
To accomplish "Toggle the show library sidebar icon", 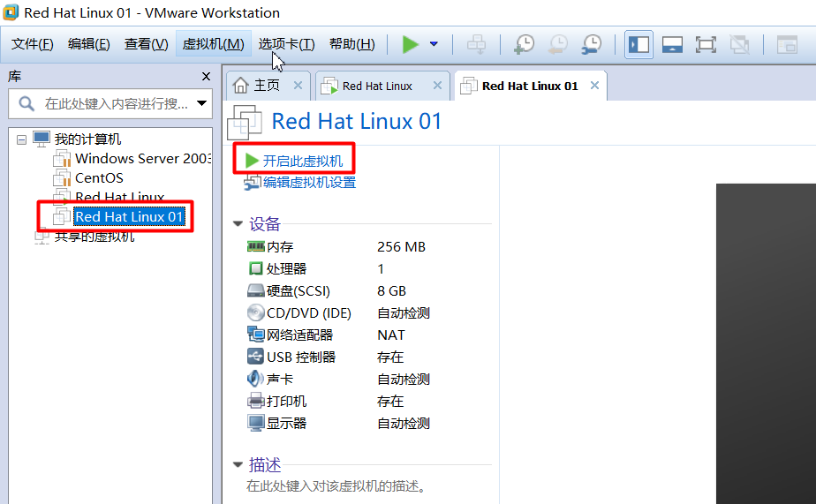I will [638, 45].
